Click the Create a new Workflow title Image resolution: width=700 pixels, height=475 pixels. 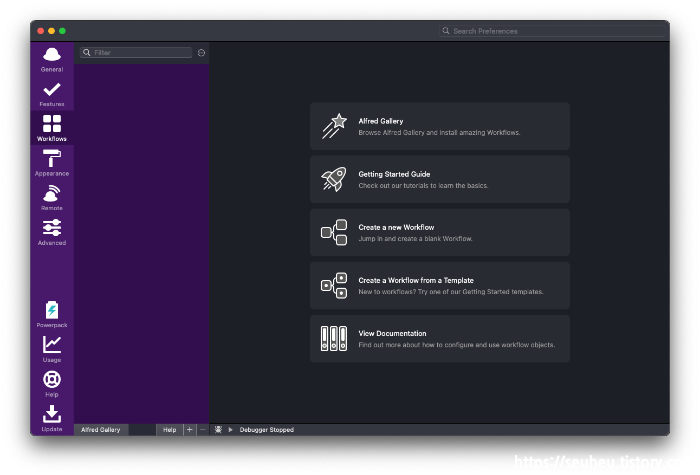click(x=396, y=227)
